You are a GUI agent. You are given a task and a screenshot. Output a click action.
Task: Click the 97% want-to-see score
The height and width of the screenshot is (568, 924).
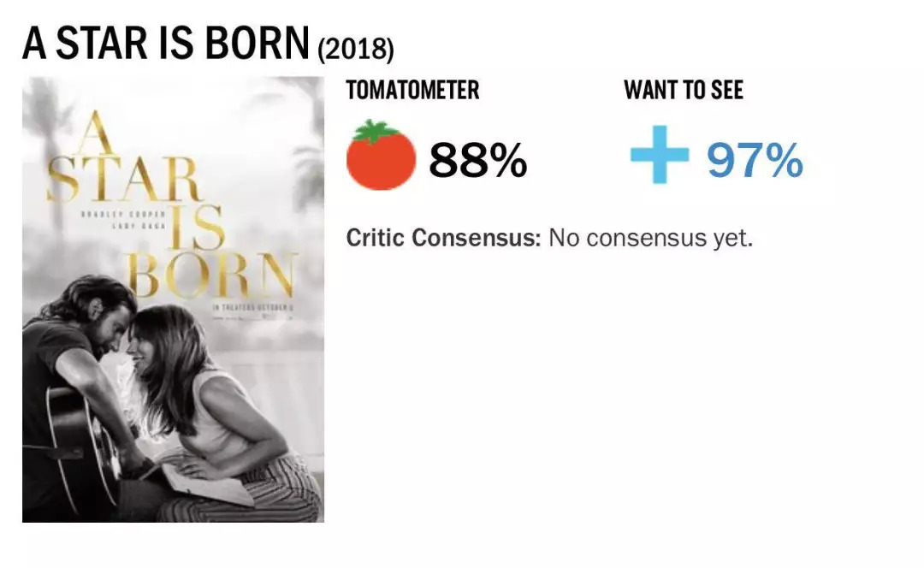pos(755,160)
